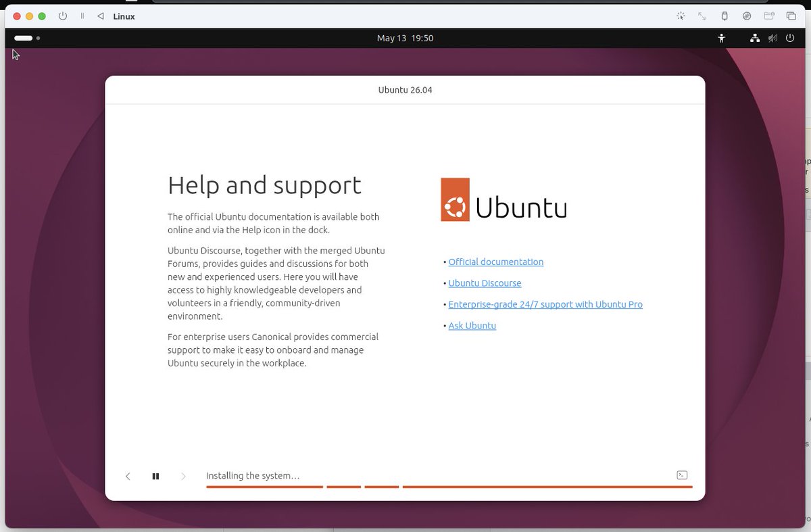The image size is (811, 532).
Task: Click the 'Linux' VM window title
Action: pos(124,16)
